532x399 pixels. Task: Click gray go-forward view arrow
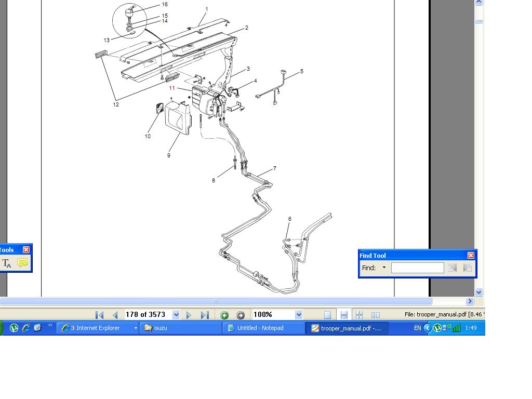pyautogui.click(x=241, y=315)
